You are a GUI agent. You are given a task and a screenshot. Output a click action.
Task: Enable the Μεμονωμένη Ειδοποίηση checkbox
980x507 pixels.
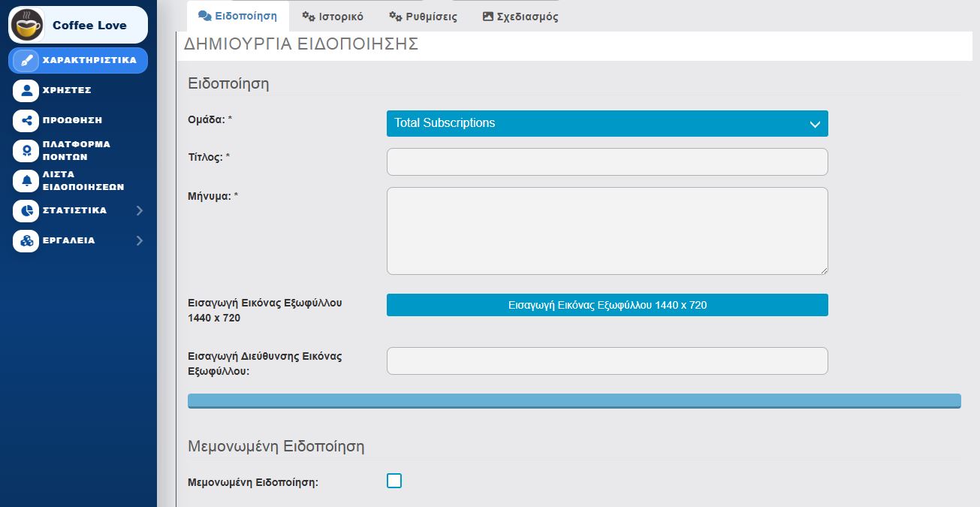pos(394,481)
